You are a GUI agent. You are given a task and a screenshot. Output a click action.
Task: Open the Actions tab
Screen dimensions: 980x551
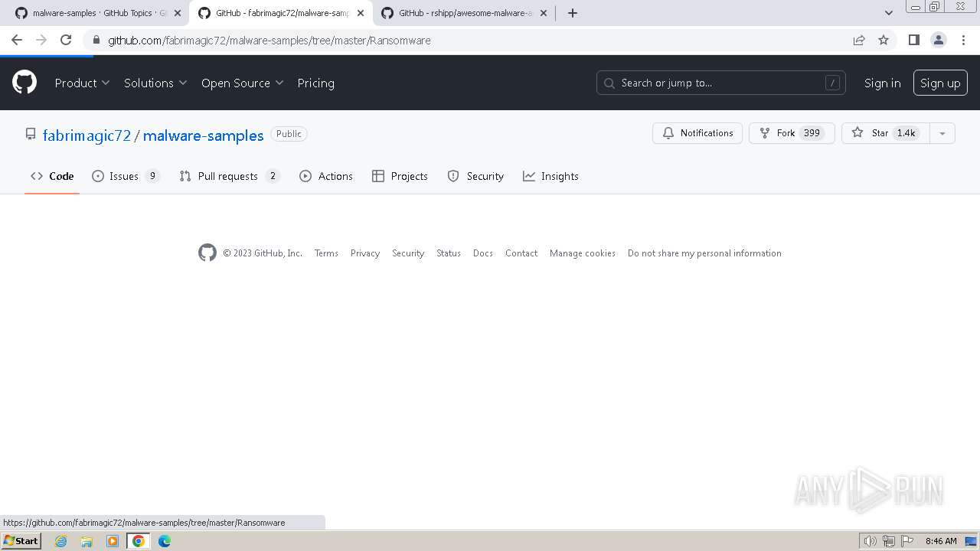coord(326,176)
